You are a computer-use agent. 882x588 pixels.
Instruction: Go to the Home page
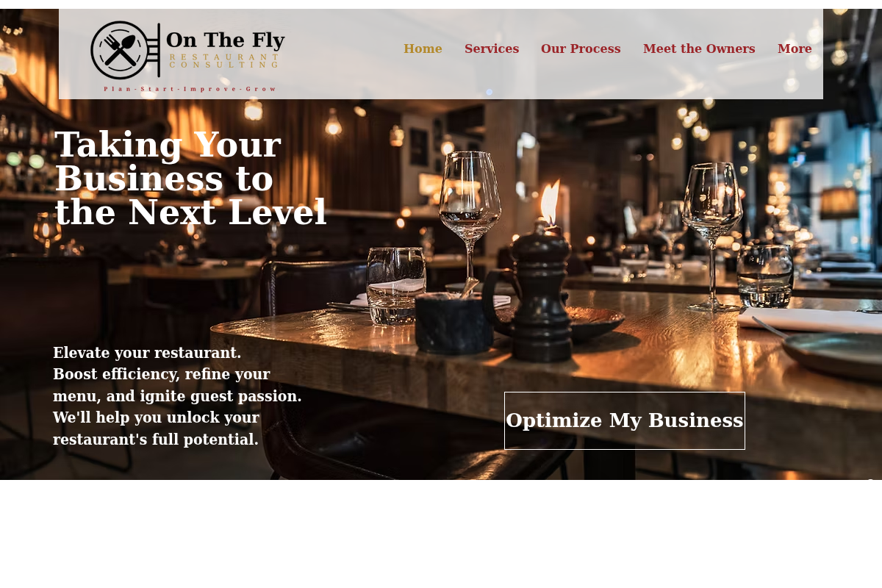coord(423,49)
